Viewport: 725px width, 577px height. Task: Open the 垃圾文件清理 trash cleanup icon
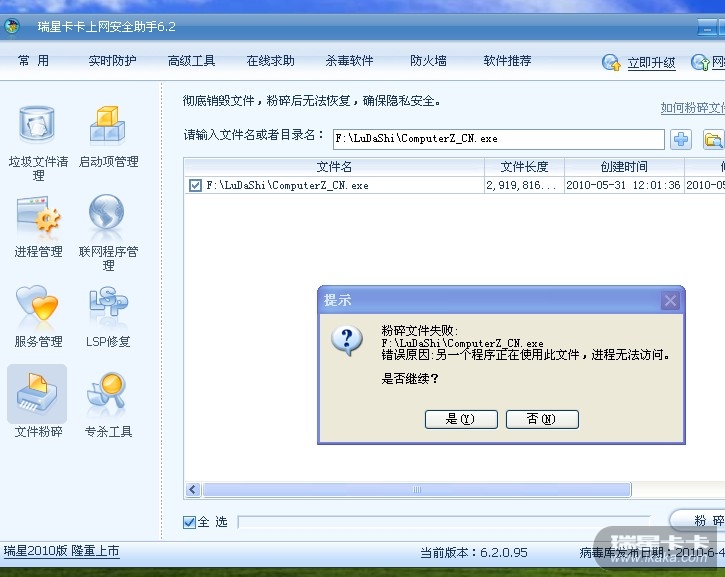(37, 124)
